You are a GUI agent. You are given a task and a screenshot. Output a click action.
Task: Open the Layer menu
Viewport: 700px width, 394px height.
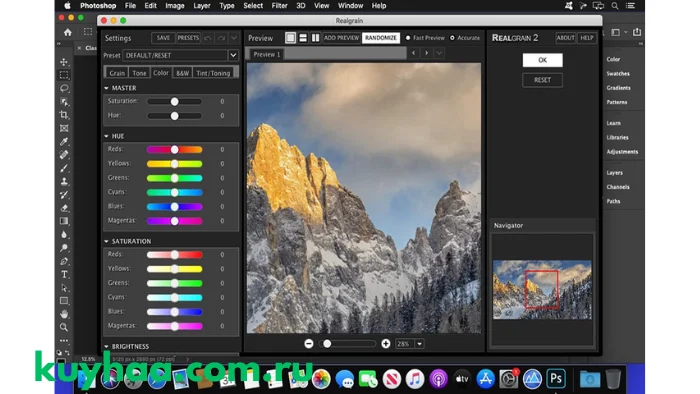pyautogui.click(x=202, y=6)
